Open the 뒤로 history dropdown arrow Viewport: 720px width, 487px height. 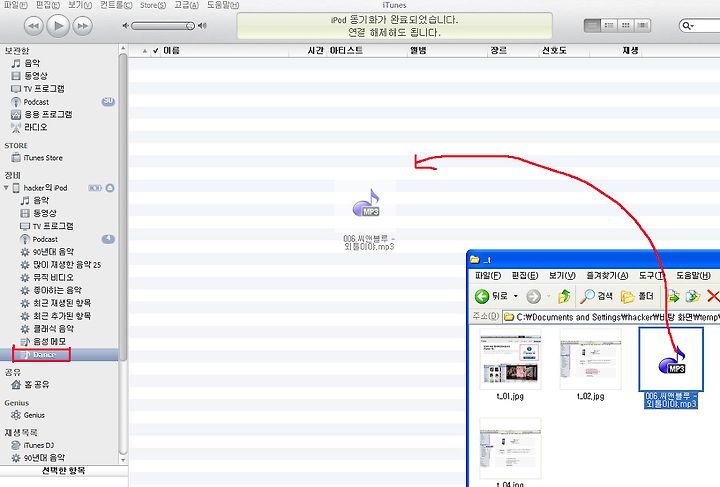pyautogui.click(x=516, y=297)
